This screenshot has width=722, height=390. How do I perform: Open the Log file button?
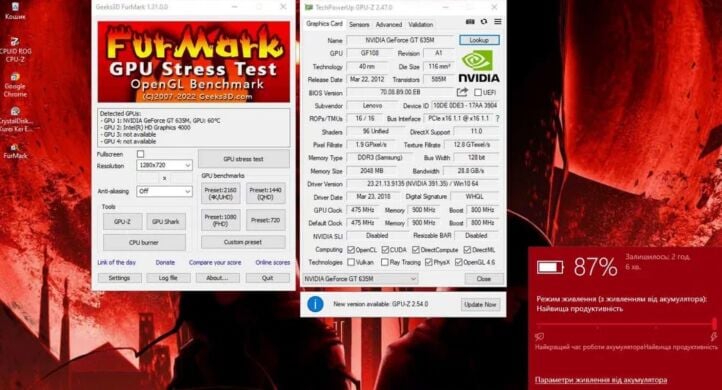click(x=168, y=278)
